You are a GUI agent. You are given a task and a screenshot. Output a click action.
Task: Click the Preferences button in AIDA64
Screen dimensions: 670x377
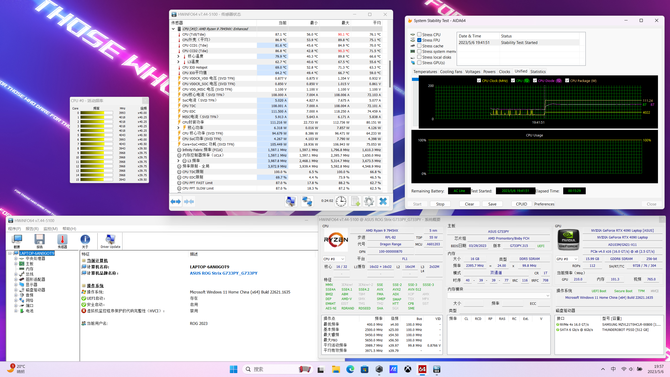[544, 204]
